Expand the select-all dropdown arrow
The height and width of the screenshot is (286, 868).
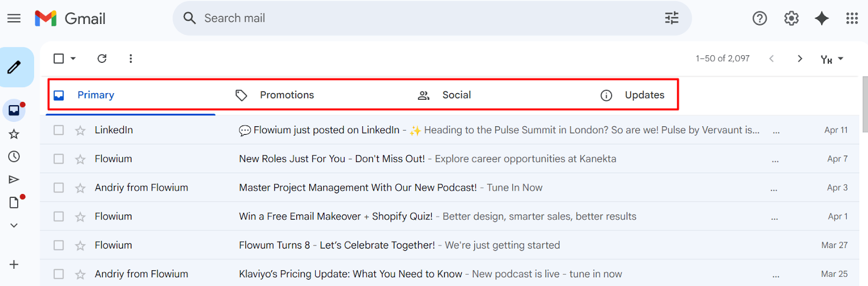point(73,58)
